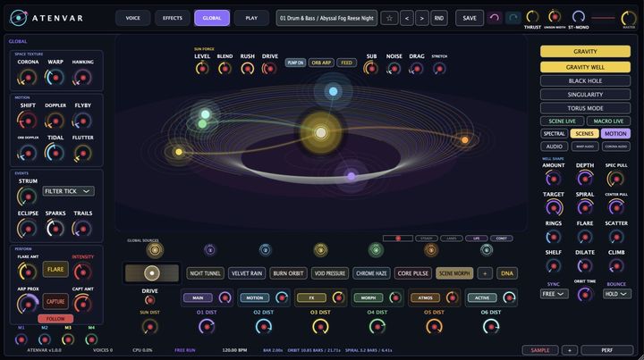Click the teal orb 6 source icon
644x360 pixels.
pyautogui.click(x=487, y=250)
